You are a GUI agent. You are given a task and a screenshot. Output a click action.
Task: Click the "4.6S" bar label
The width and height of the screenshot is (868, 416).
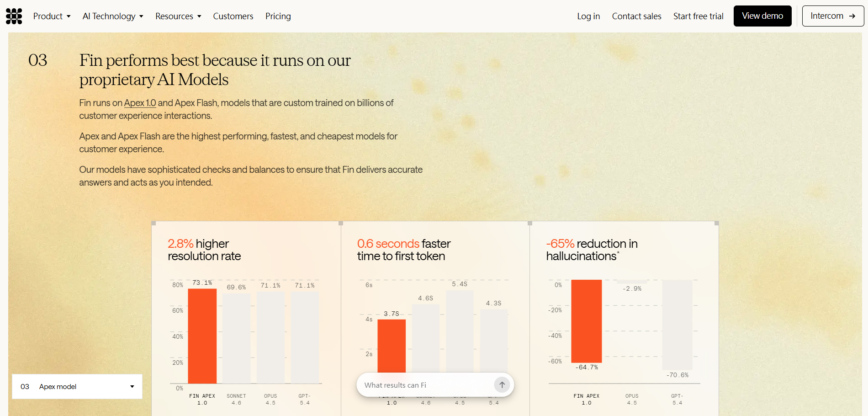point(425,298)
